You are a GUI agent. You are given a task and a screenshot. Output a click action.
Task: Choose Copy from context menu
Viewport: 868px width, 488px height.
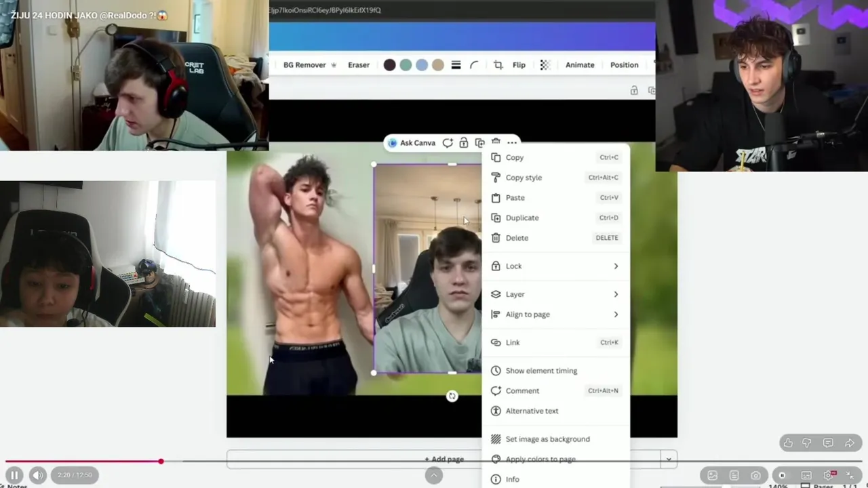click(556, 157)
